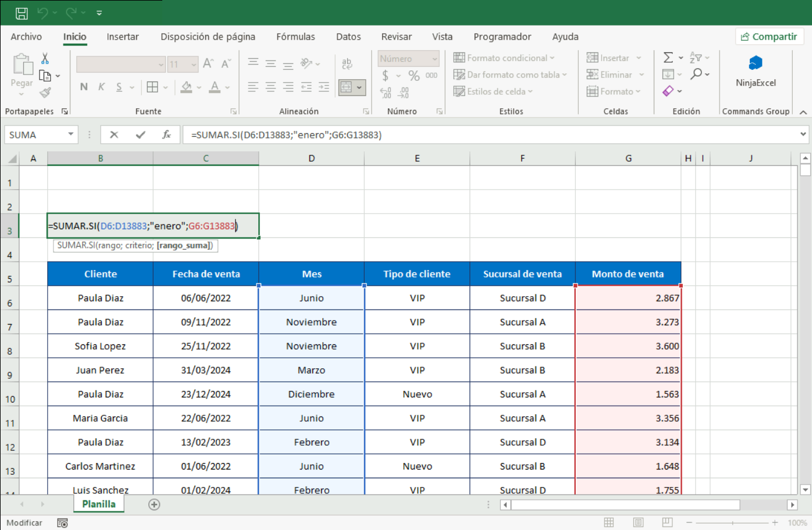Add new sheet with plus icon
This screenshot has height=530, width=812.
[x=154, y=504]
